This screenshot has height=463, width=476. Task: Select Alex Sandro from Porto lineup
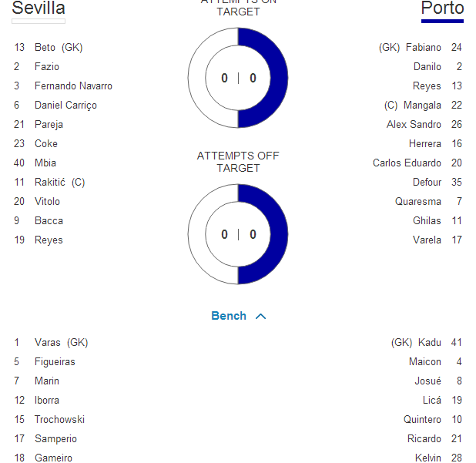coord(414,124)
